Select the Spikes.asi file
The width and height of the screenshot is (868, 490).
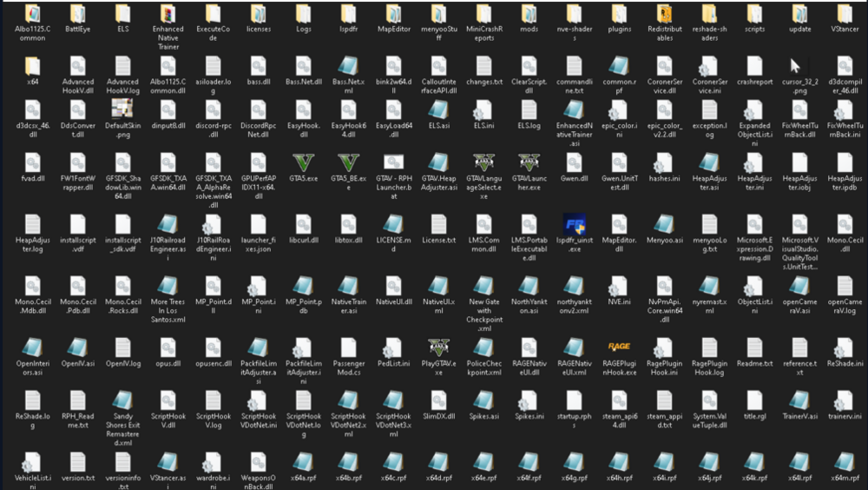pyautogui.click(x=483, y=401)
